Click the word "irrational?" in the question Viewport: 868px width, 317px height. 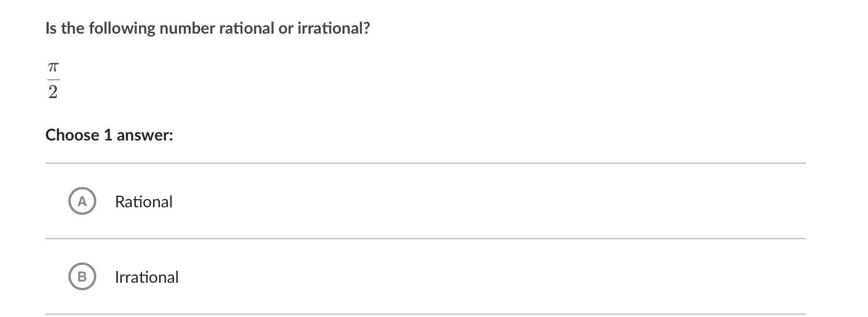(x=333, y=28)
